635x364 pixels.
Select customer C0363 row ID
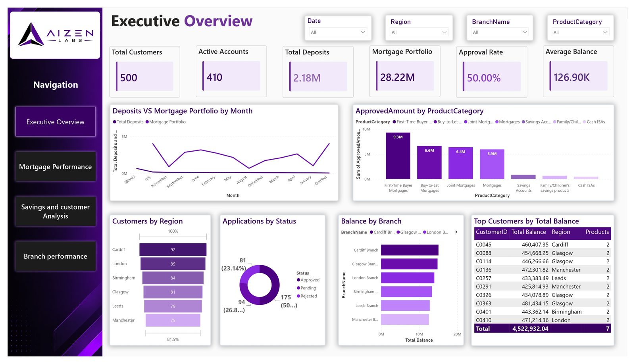click(x=483, y=303)
